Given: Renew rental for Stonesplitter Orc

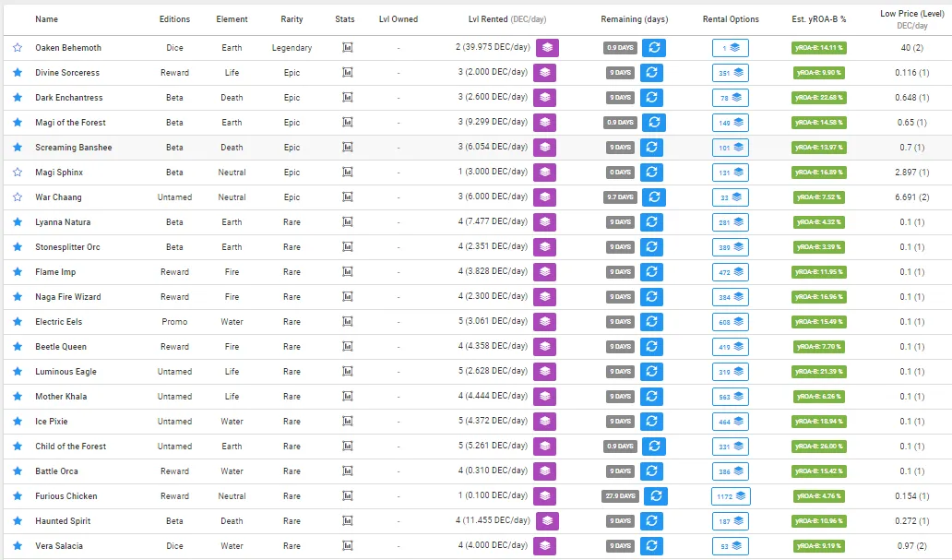Looking at the screenshot, I should [651, 246].
